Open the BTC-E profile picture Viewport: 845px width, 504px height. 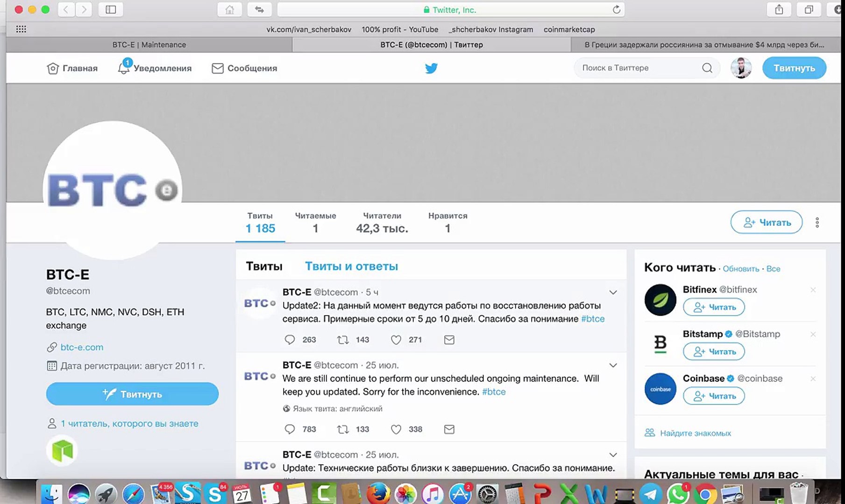113,190
